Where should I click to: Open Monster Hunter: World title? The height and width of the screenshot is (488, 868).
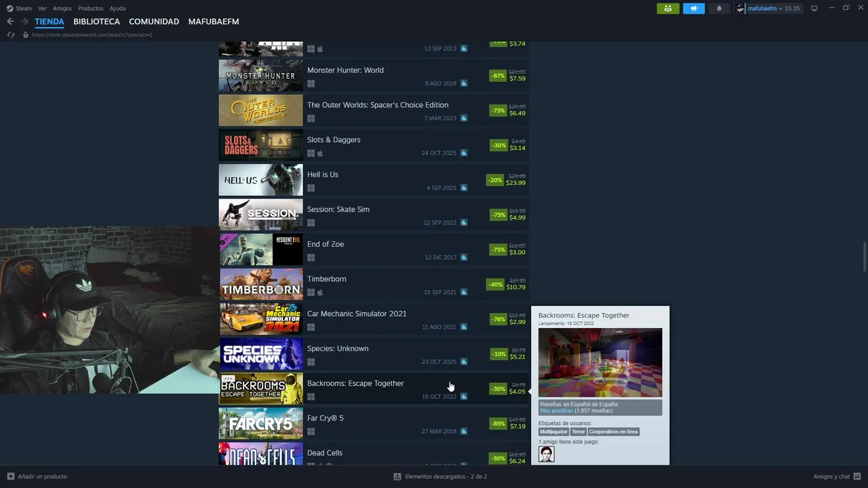coord(345,70)
